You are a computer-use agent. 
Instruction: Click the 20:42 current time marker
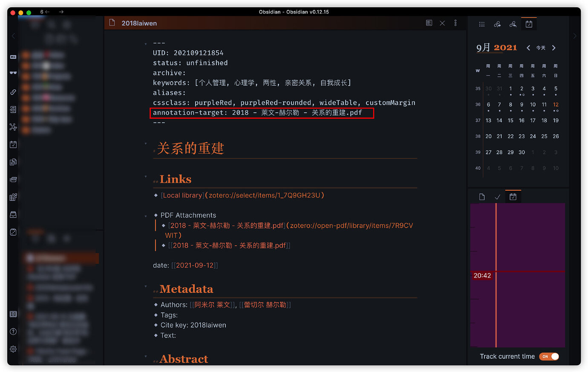(x=482, y=275)
